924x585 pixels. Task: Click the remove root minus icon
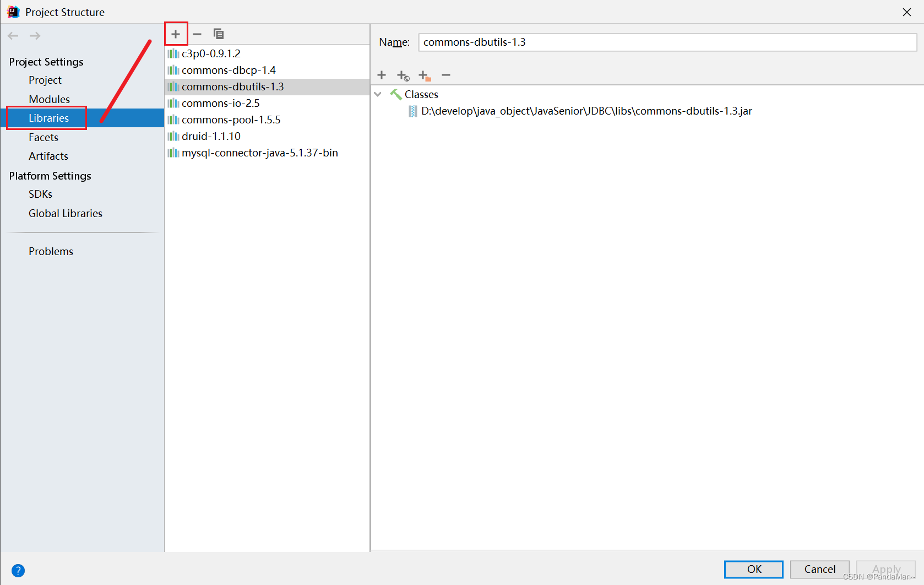pos(446,75)
